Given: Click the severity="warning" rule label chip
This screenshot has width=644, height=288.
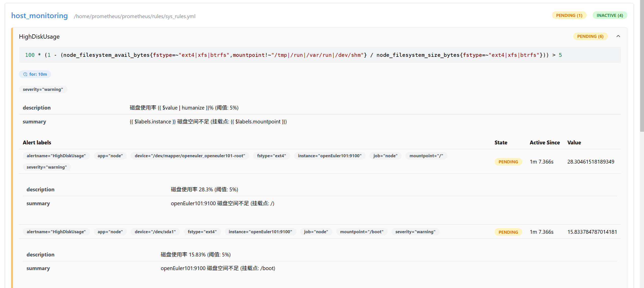Looking at the screenshot, I should [x=43, y=89].
